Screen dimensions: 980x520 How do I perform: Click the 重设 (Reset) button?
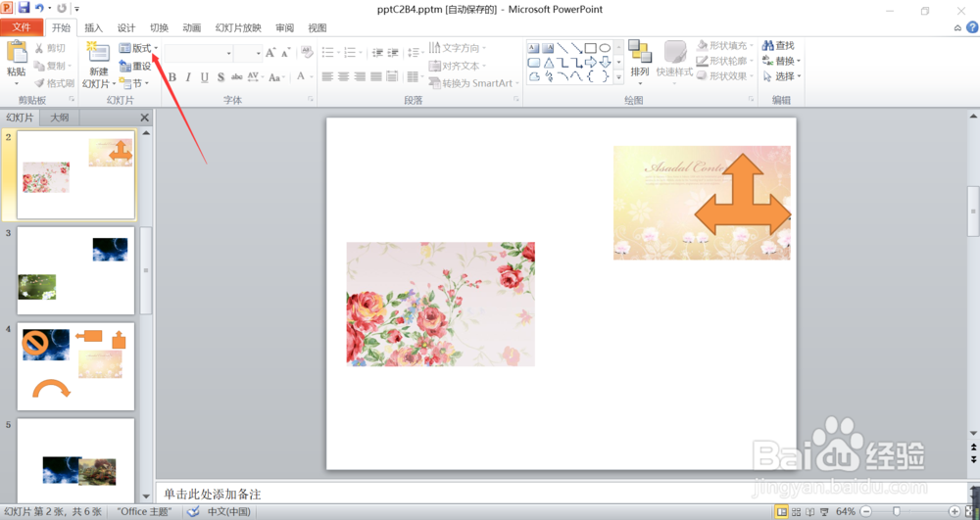[135, 66]
